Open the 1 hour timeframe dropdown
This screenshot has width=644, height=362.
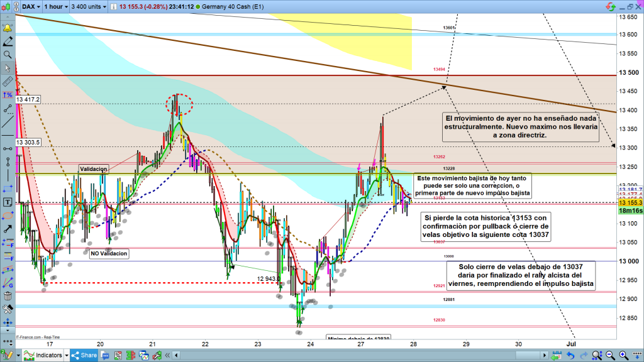57,6
